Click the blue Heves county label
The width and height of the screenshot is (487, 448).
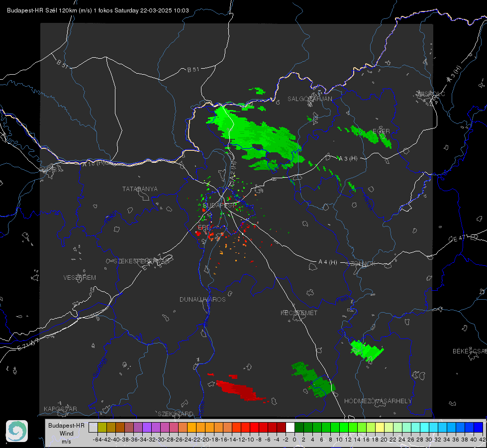(x=368, y=203)
